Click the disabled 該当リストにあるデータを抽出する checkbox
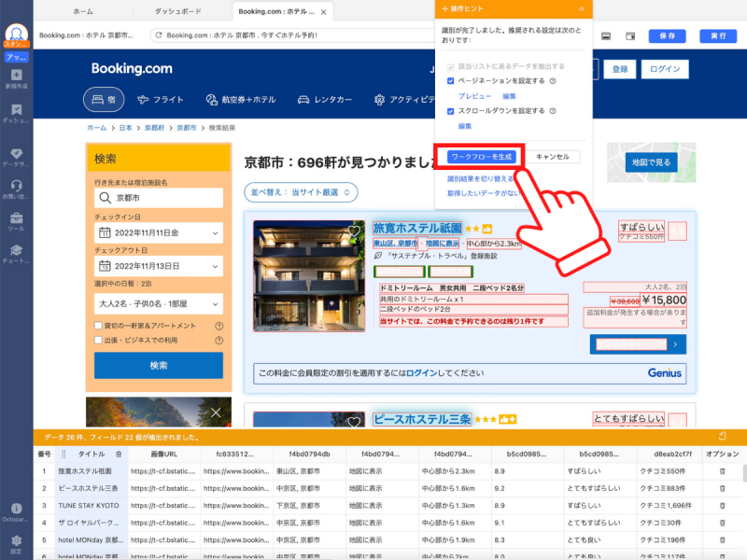Image resolution: width=747 pixels, height=560 pixels. [450, 67]
